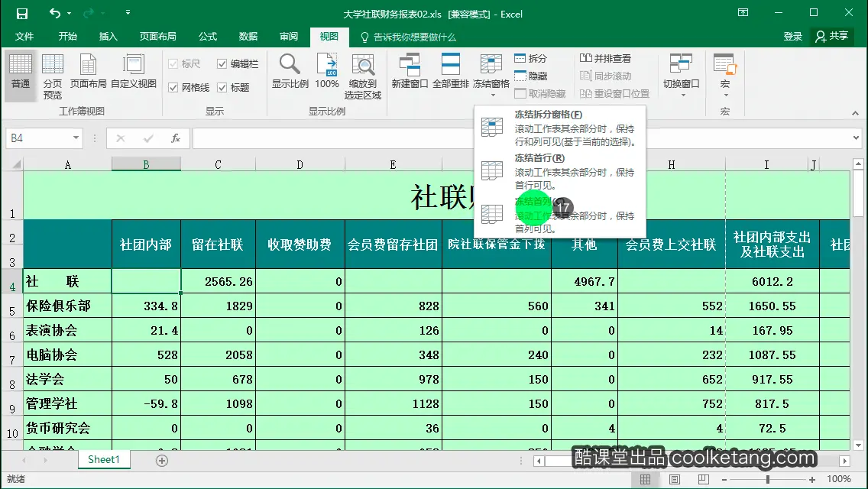Click the Insert Function fx icon
Image resolution: width=868 pixels, height=489 pixels.
click(176, 138)
